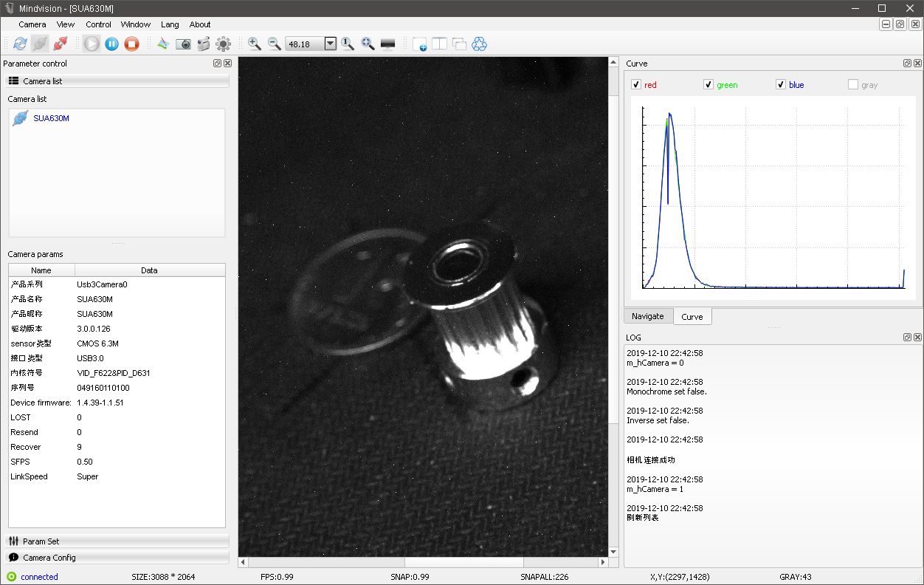Click the refresh camera list icon
The width and height of the screenshot is (924, 585).
tap(20, 44)
